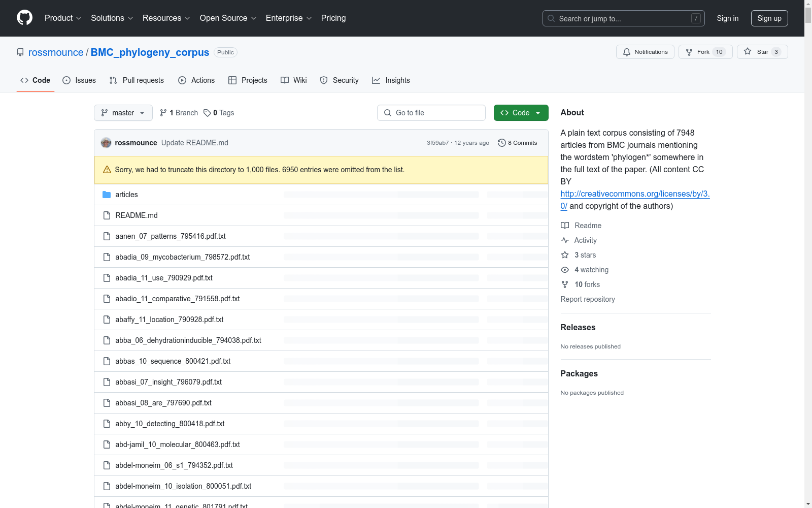Click the commit history clock icon

tap(502, 143)
